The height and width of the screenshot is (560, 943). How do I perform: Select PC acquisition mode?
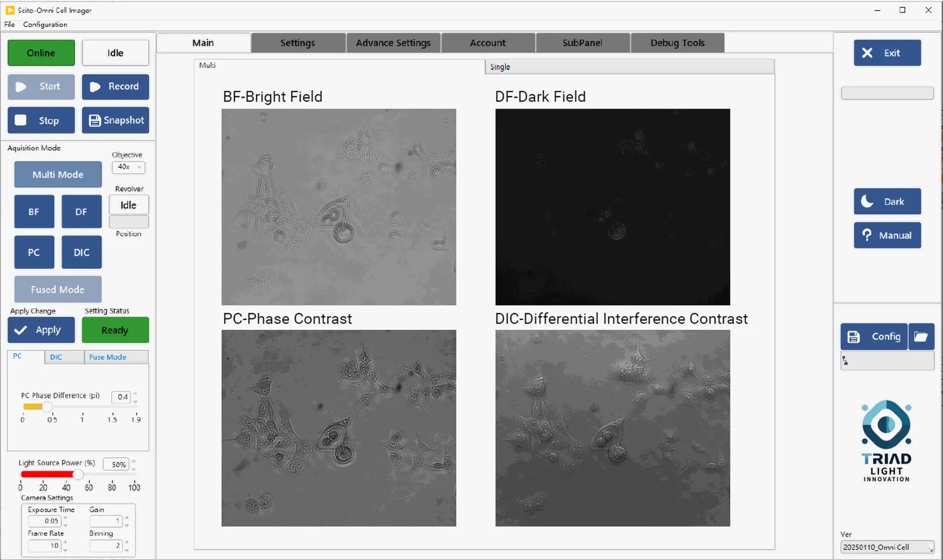coord(34,252)
